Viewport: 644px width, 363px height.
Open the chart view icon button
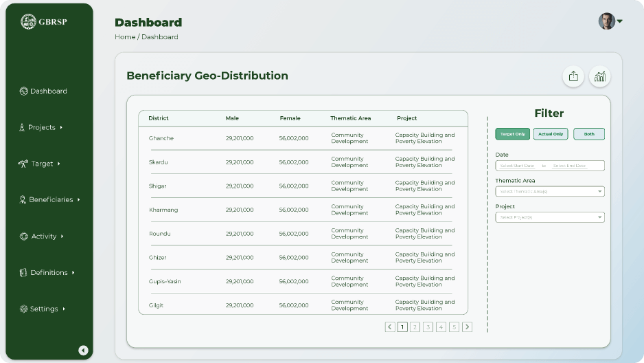coord(599,76)
